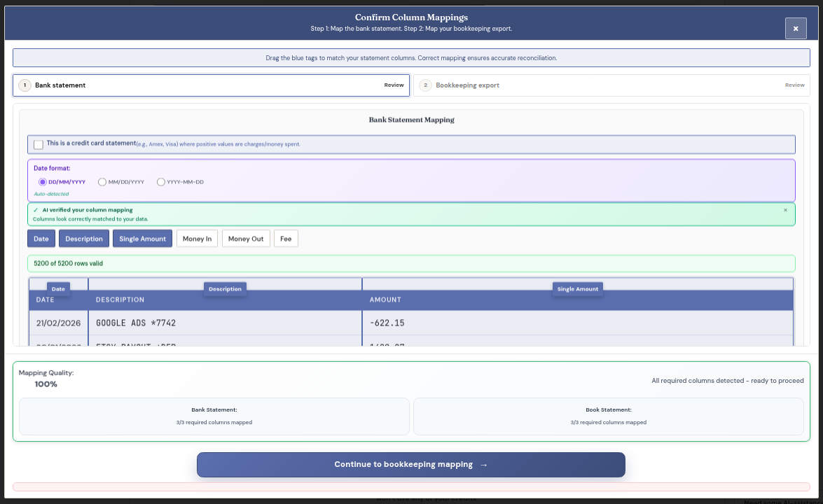The image size is (823, 504).
Task: Continue to bookkeeping mapping
Action: tap(411, 465)
